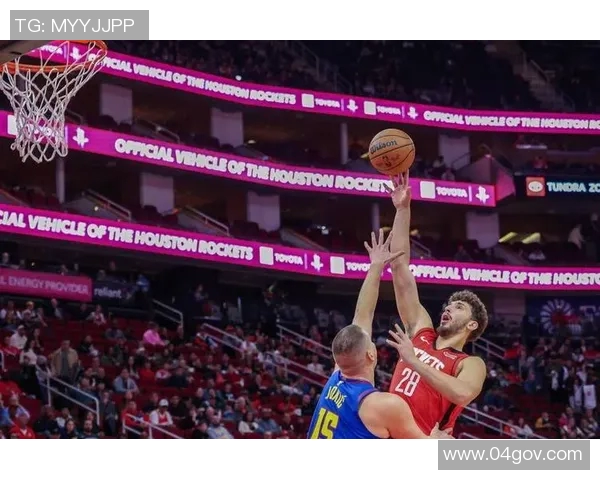Click the Rockets logo beside the hoop net
Image resolution: width=600 pixels, height=480 pixels.
click(x=80, y=137)
